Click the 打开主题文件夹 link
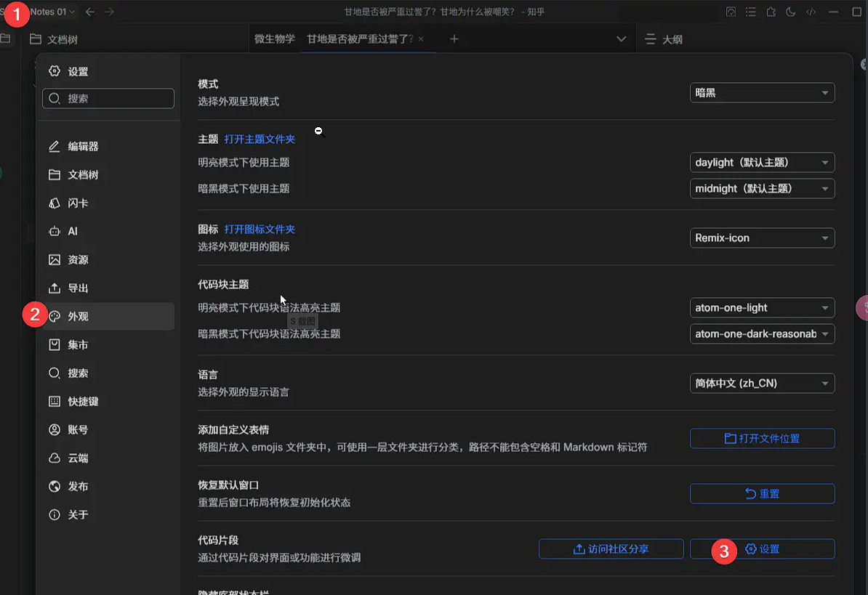The width and height of the screenshot is (868, 595). pyautogui.click(x=260, y=139)
